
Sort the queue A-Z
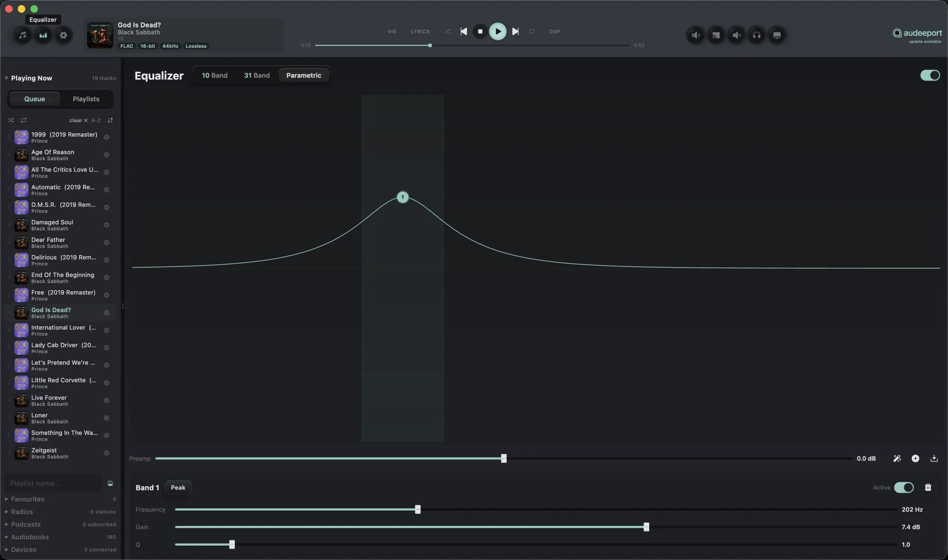click(96, 120)
